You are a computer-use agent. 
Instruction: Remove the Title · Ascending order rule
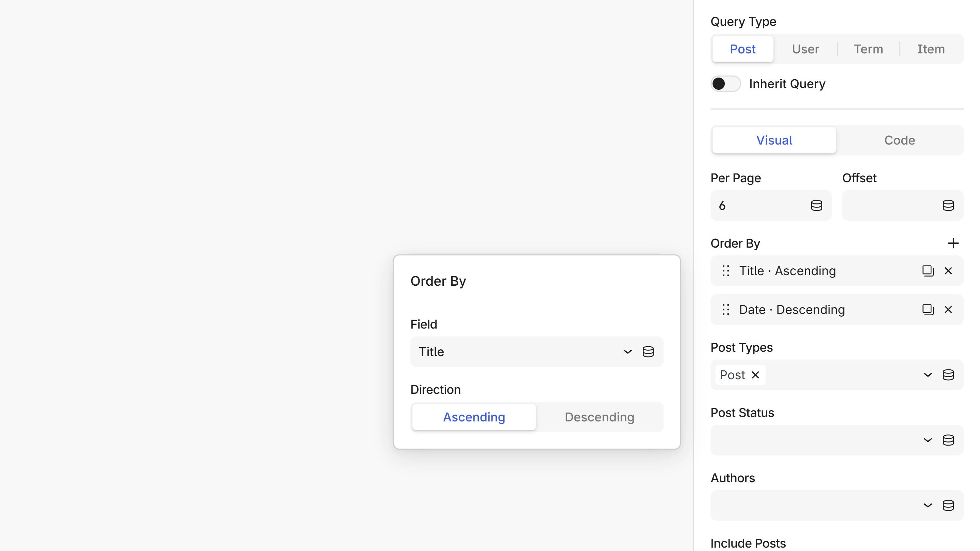(x=948, y=271)
